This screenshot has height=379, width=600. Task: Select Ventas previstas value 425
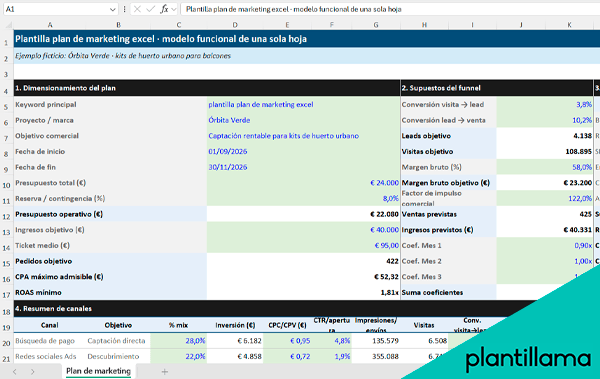pyautogui.click(x=545, y=214)
